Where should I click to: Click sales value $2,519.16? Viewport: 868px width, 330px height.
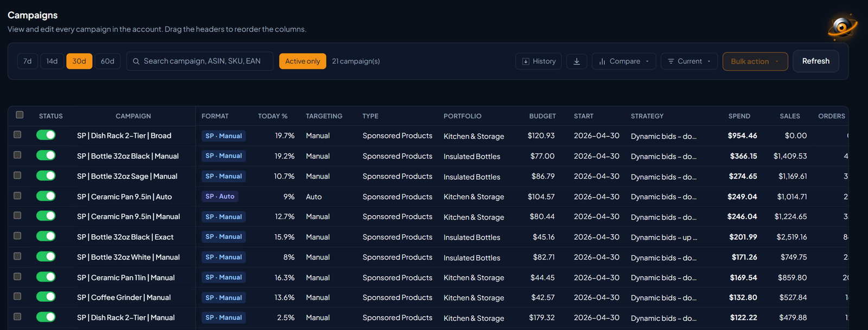pyautogui.click(x=792, y=237)
